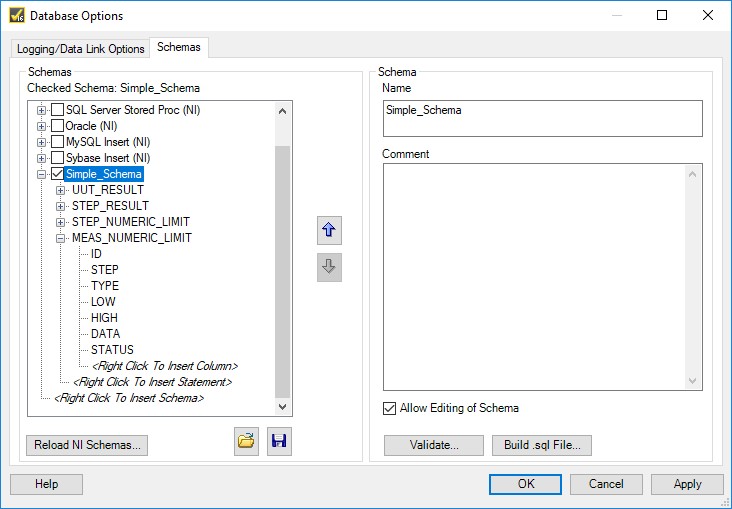Select the Schemas tab
This screenshot has width=732, height=509.
[x=179, y=47]
